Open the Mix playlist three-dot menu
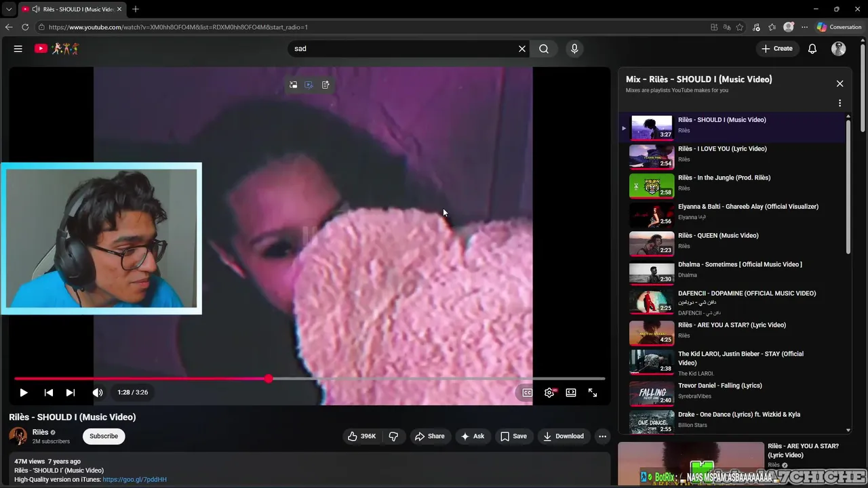868x488 pixels. (x=840, y=104)
